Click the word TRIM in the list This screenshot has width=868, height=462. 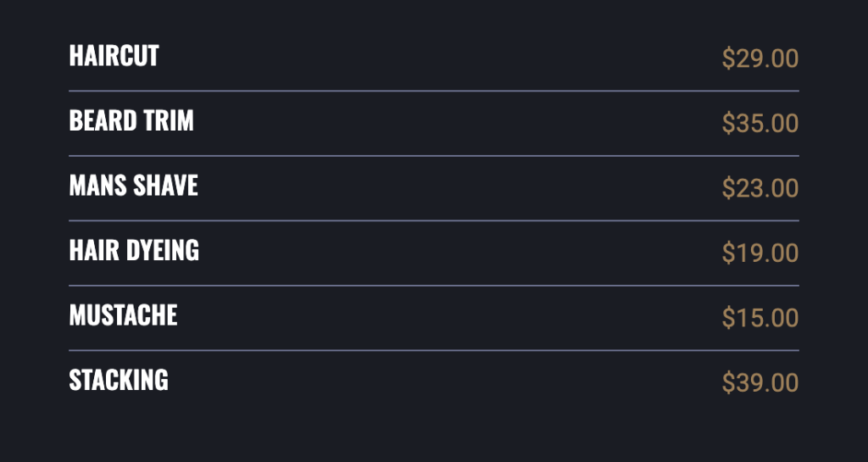click(x=168, y=121)
